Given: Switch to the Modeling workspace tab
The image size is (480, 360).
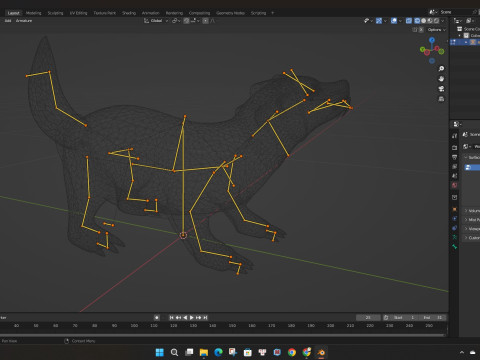Looking at the screenshot, I should point(33,13).
